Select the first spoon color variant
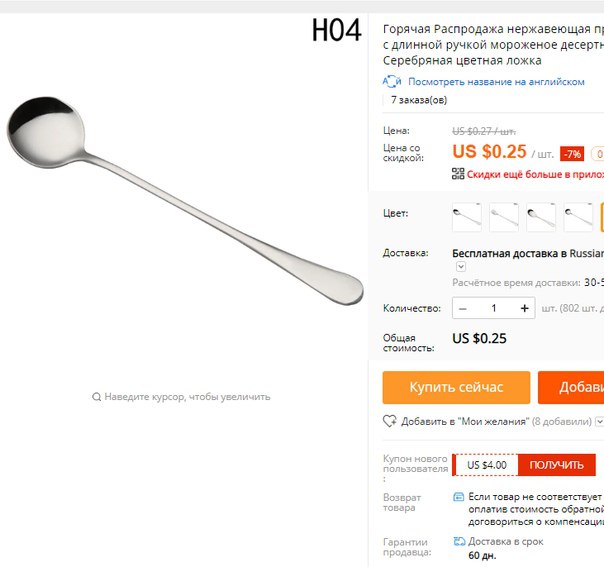This screenshot has width=604, height=567. tap(467, 217)
